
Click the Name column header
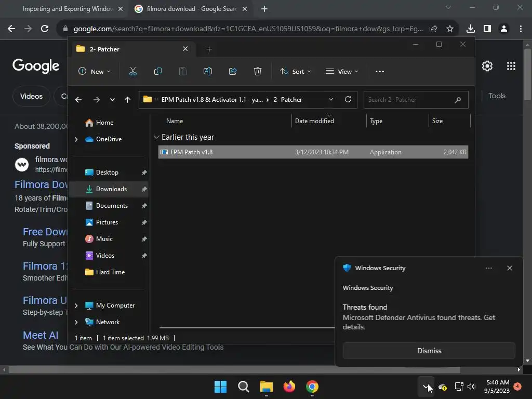[175, 121]
